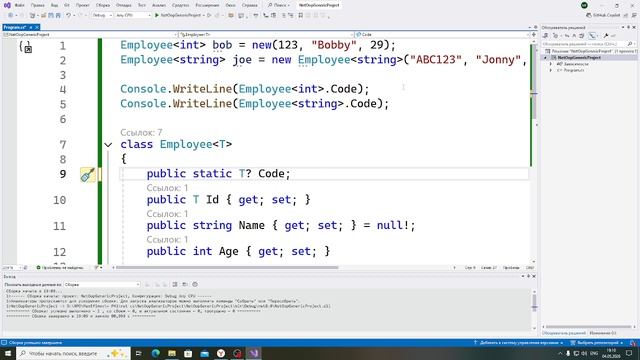
Task: Open the Debug configuration dropdown
Action: [102, 15]
